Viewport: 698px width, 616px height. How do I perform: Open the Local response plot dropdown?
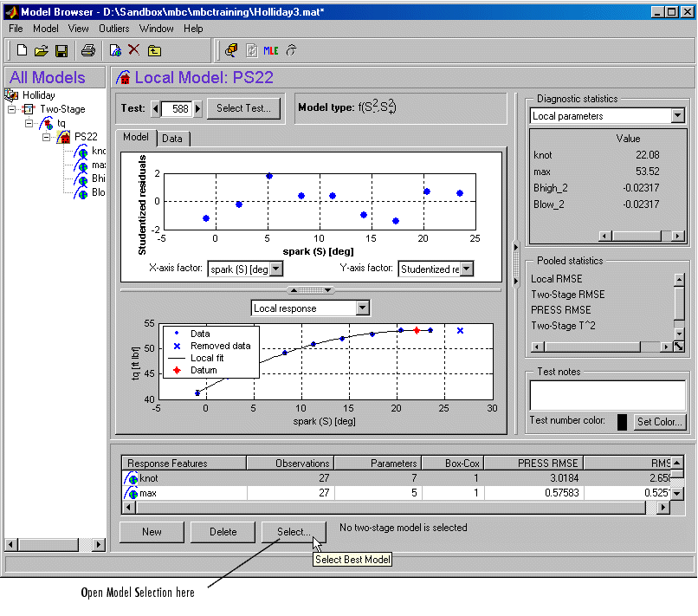[x=363, y=308]
